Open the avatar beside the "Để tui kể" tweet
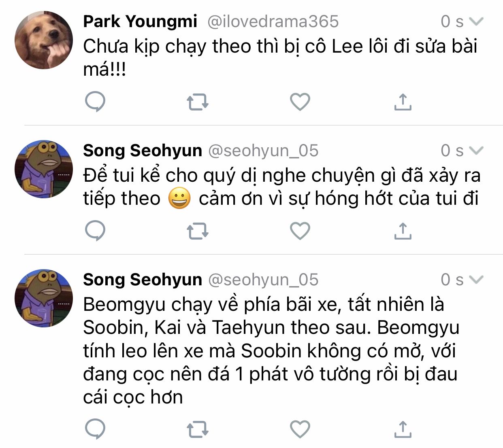 point(44,169)
